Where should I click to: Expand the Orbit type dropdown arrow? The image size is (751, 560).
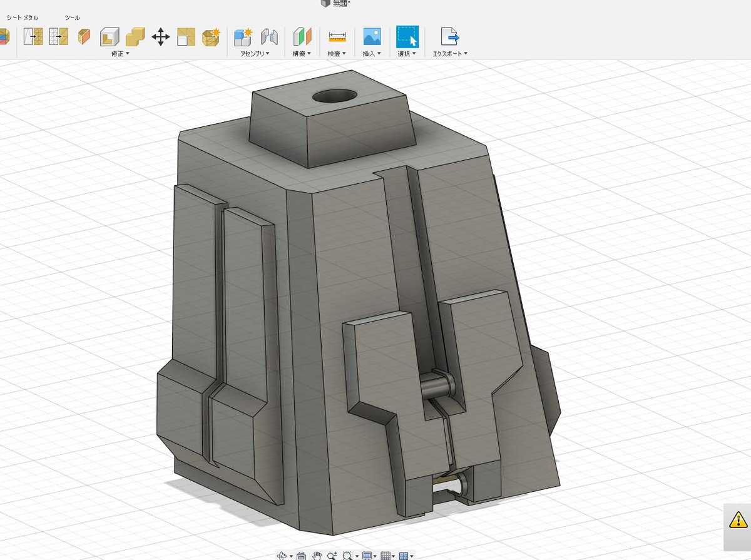291,556
